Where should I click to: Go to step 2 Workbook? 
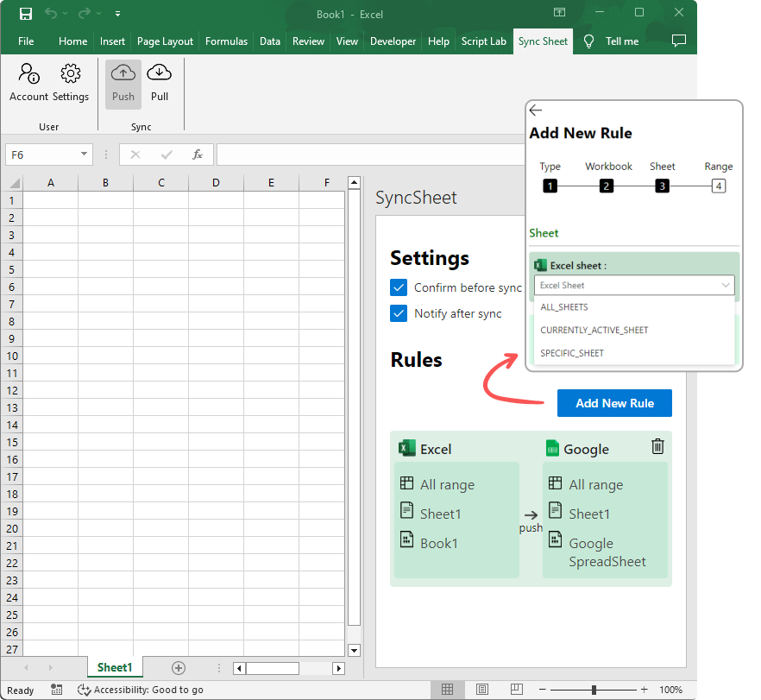click(607, 186)
